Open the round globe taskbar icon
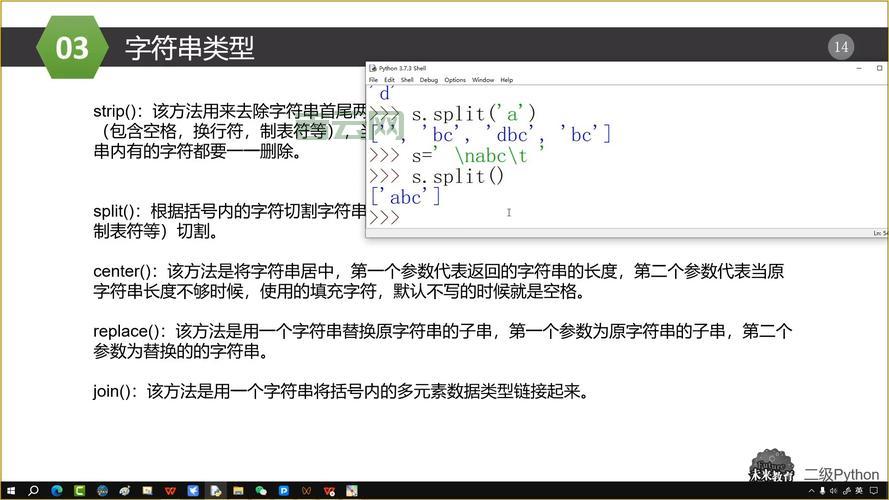 (102, 490)
